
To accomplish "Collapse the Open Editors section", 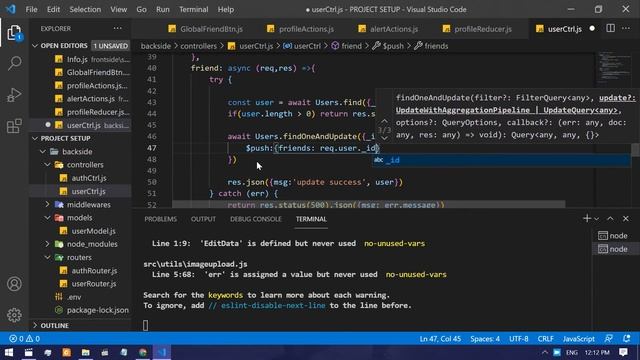I will [x=35, y=46].
